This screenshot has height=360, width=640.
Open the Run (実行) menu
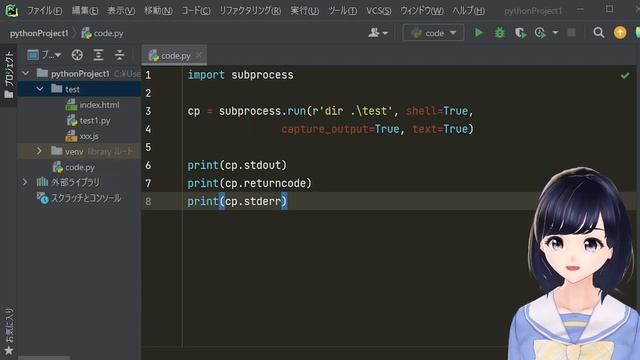tap(304, 11)
